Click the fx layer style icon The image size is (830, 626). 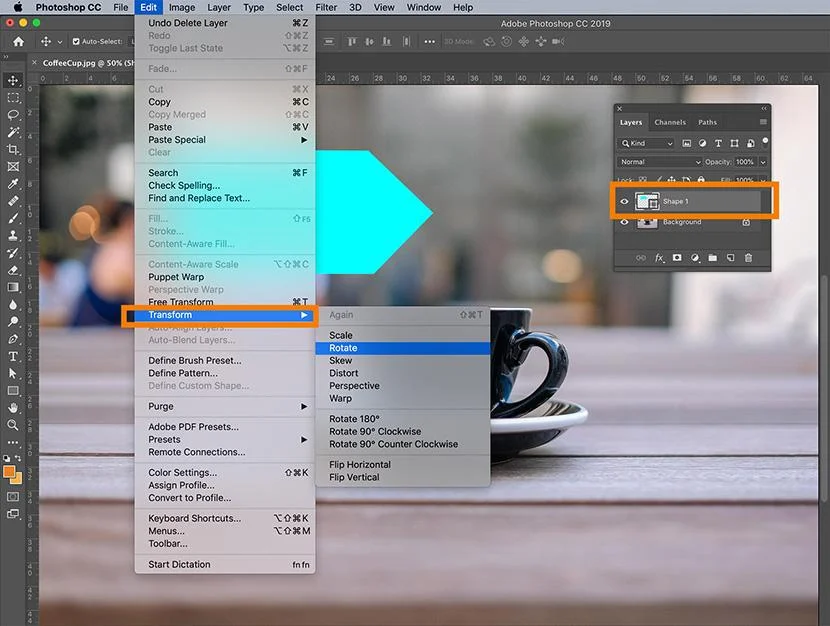(x=659, y=258)
